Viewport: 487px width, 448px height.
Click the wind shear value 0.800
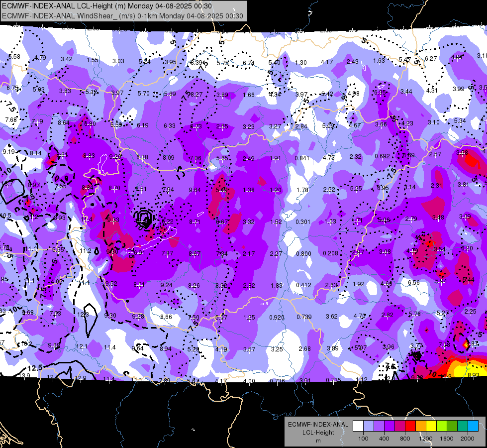(x=303, y=254)
